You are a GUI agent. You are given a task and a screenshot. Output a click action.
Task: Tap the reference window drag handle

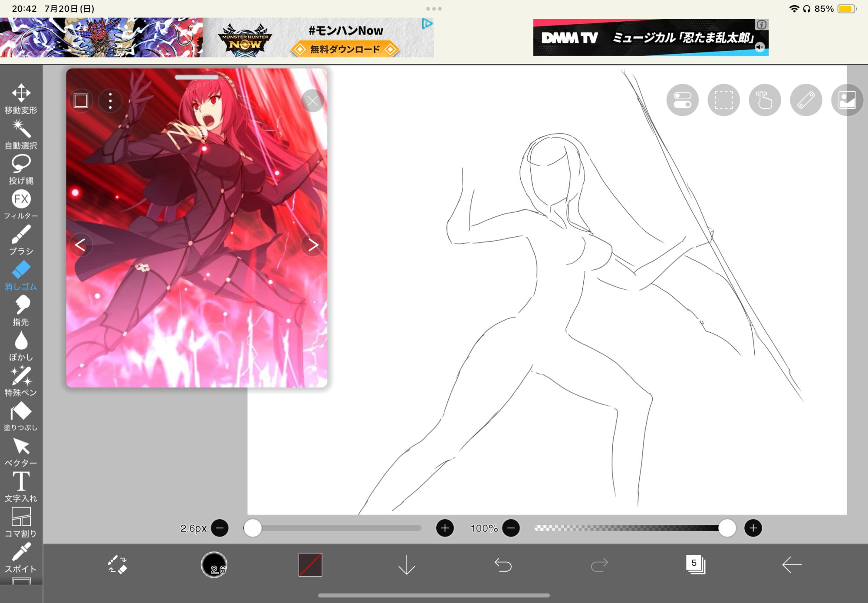197,77
